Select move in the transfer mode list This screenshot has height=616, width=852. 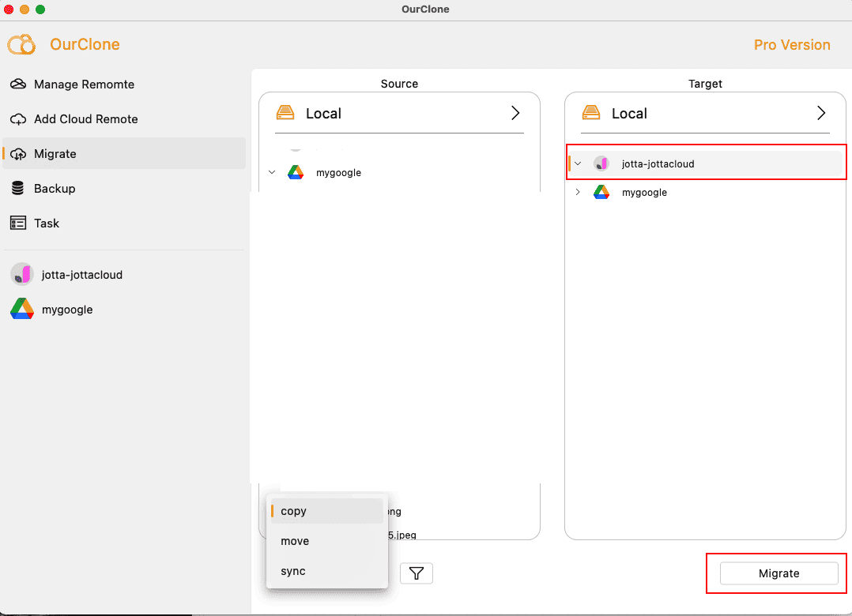294,541
